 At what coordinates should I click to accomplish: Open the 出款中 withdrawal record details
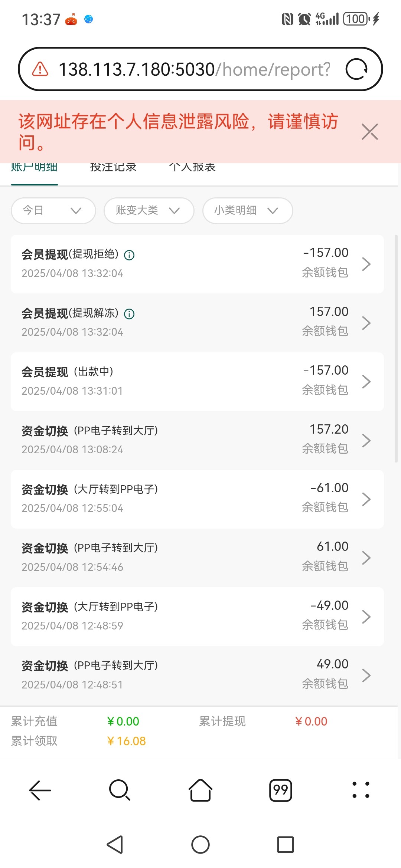point(197,381)
